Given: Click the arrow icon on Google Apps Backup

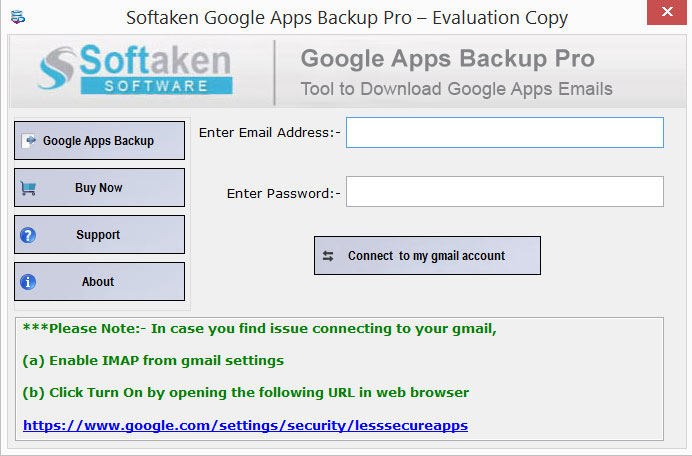Looking at the screenshot, I should click(30, 140).
